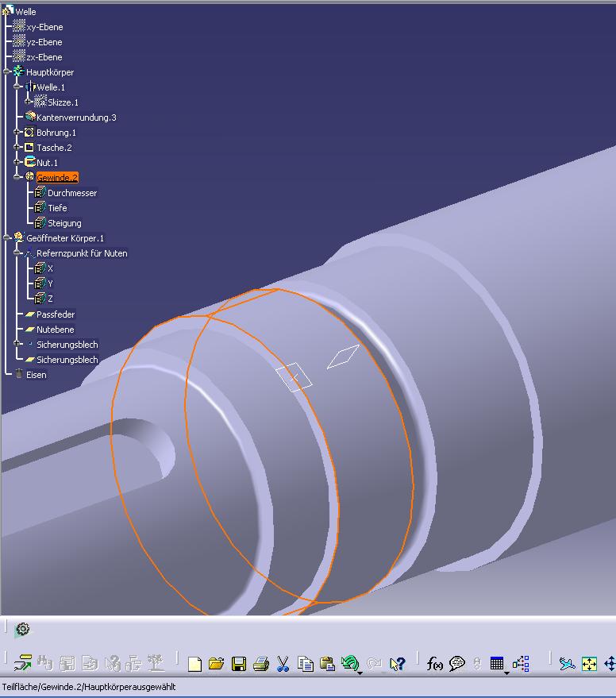
Task: Select the Steigung parameter
Action: (64, 223)
